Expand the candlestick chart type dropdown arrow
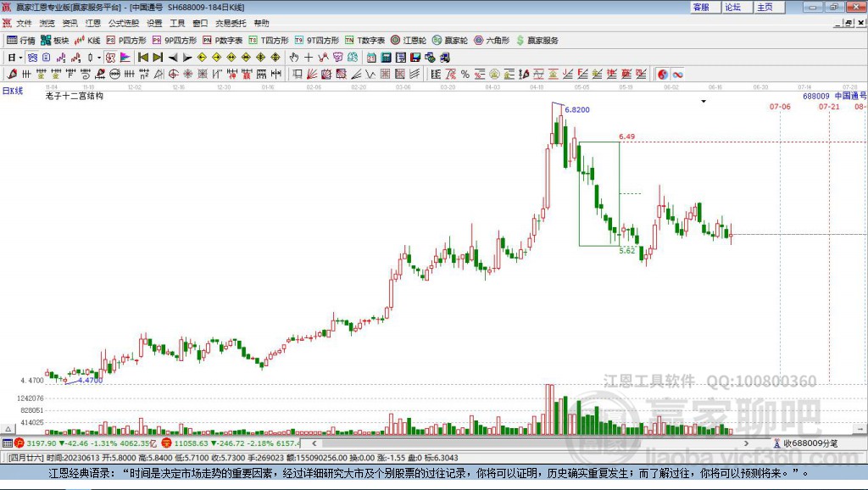Screen dimensions: 868x490 click(x=99, y=58)
